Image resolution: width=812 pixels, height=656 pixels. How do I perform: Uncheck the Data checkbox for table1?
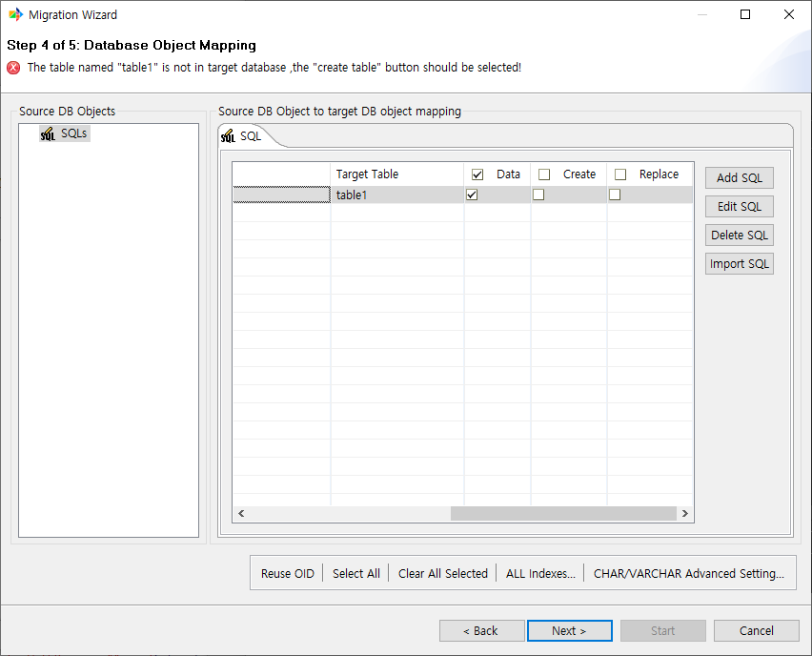pyautogui.click(x=471, y=195)
